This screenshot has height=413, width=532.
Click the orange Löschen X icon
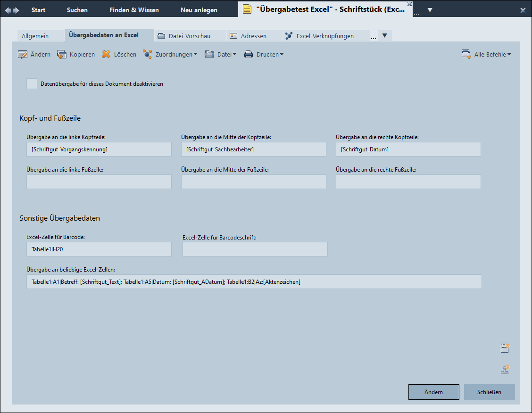pos(106,55)
